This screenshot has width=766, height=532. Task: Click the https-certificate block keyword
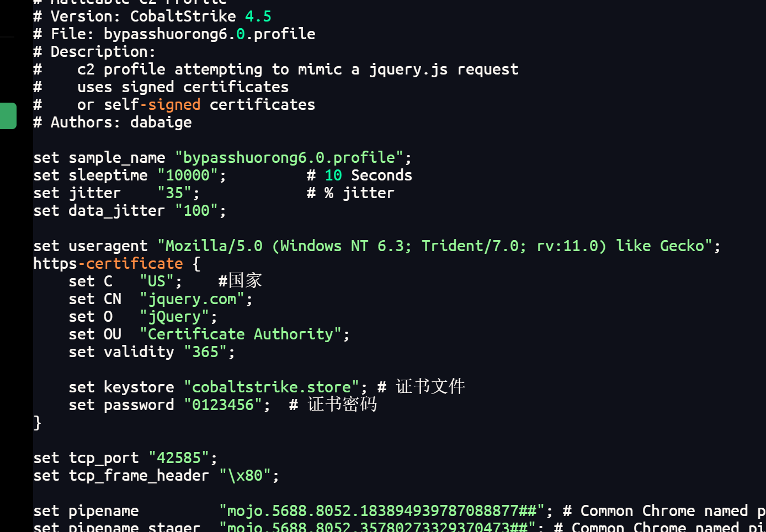[108, 264]
